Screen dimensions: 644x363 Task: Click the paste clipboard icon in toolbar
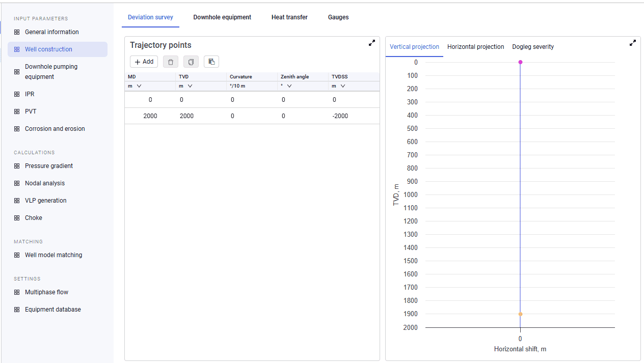211,62
